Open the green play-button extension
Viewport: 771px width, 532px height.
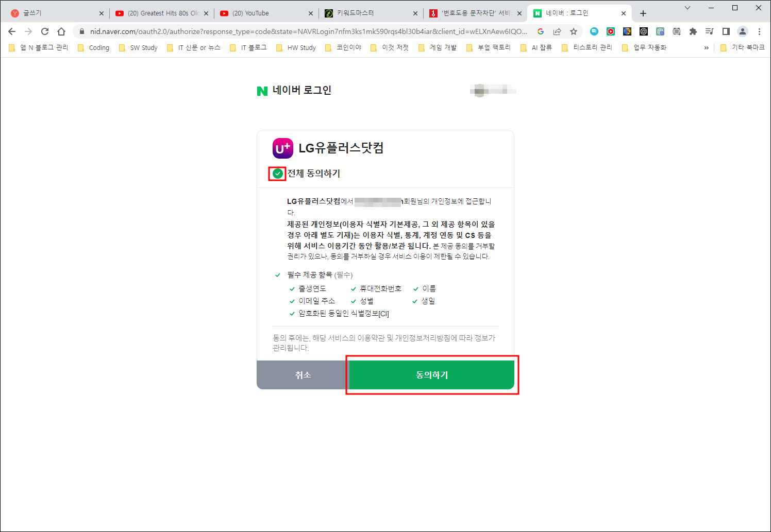click(611, 31)
